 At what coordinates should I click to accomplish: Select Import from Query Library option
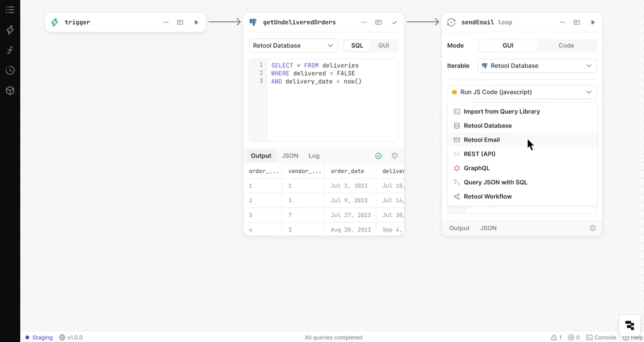(522, 111)
